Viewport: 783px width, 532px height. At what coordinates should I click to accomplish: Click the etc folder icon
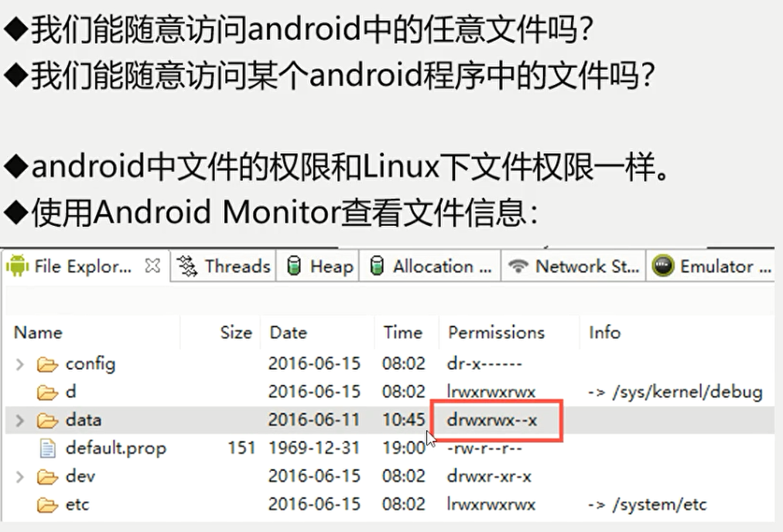[47, 505]
